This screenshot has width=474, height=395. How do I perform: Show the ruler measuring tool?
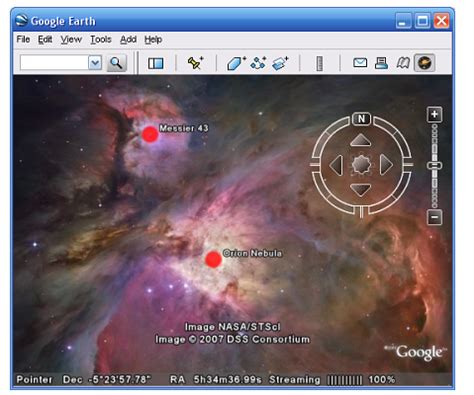319,63
